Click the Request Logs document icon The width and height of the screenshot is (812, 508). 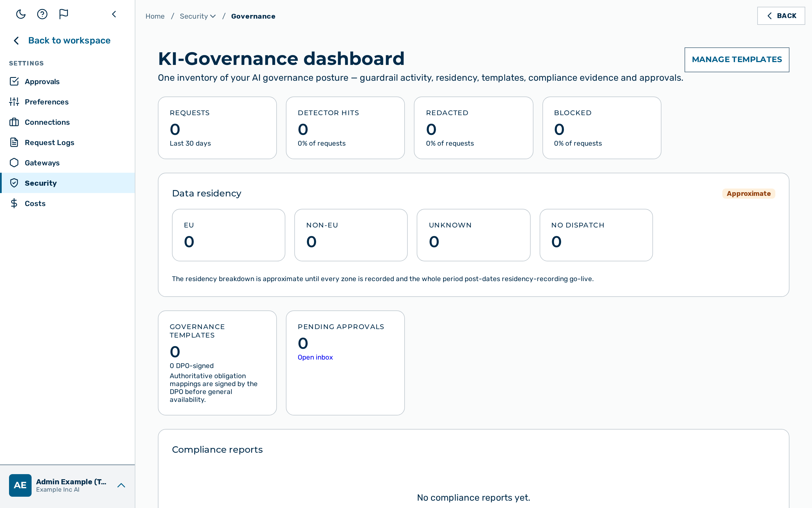[14, 143]
